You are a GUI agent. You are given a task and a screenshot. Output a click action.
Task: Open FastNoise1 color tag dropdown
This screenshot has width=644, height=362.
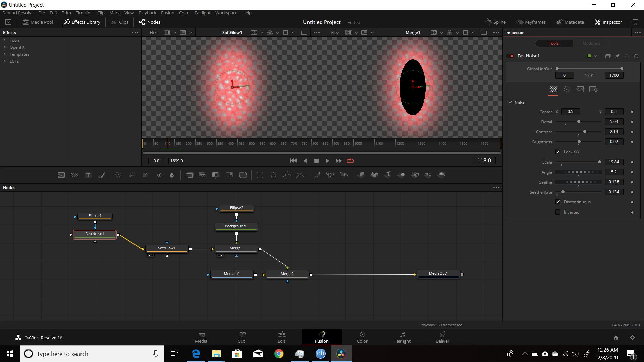595,56
